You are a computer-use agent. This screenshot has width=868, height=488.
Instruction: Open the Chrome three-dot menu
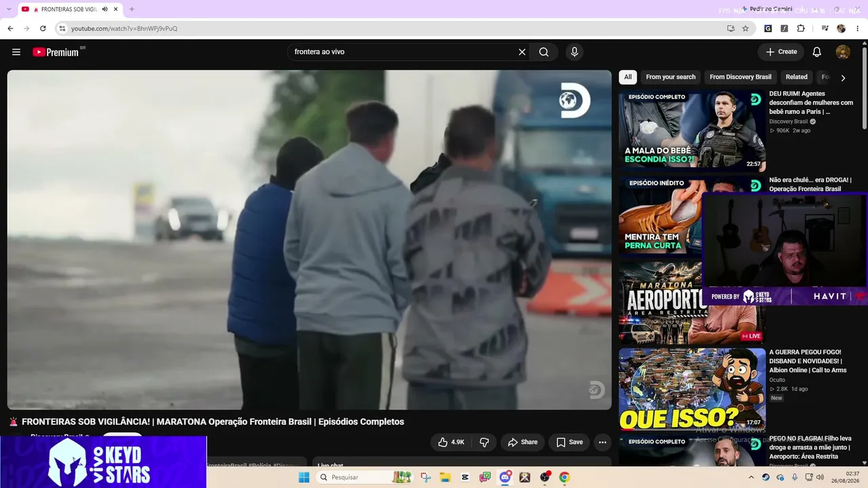pyautogui.click(x=858, y=28)
